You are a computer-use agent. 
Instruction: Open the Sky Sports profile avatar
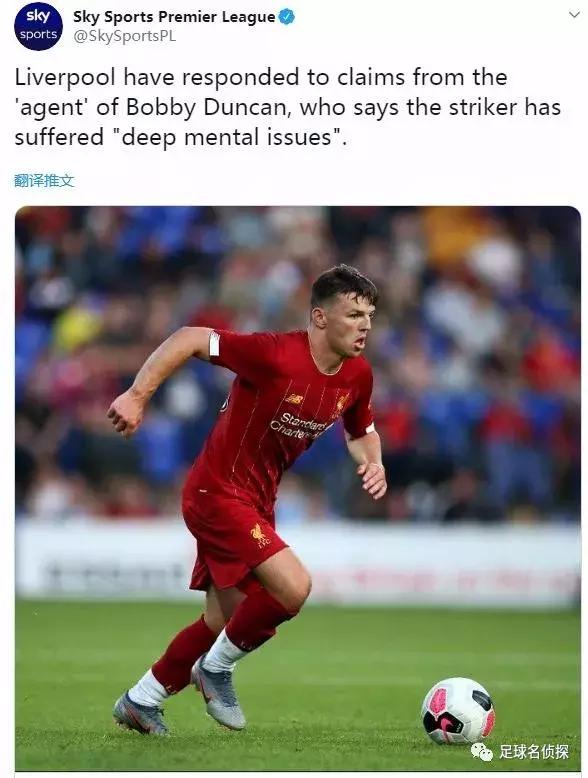(38, 26)
